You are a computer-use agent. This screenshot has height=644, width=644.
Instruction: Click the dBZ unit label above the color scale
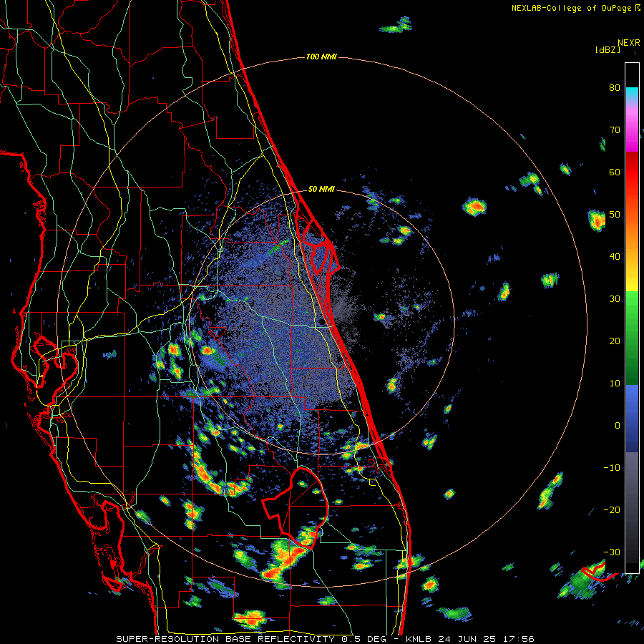pyautogui.click(x=608, y=50)
